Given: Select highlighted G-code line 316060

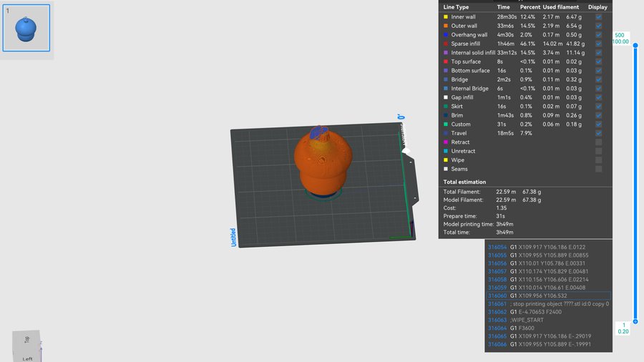Looking at the screenshot, I should tap(548, 295).
